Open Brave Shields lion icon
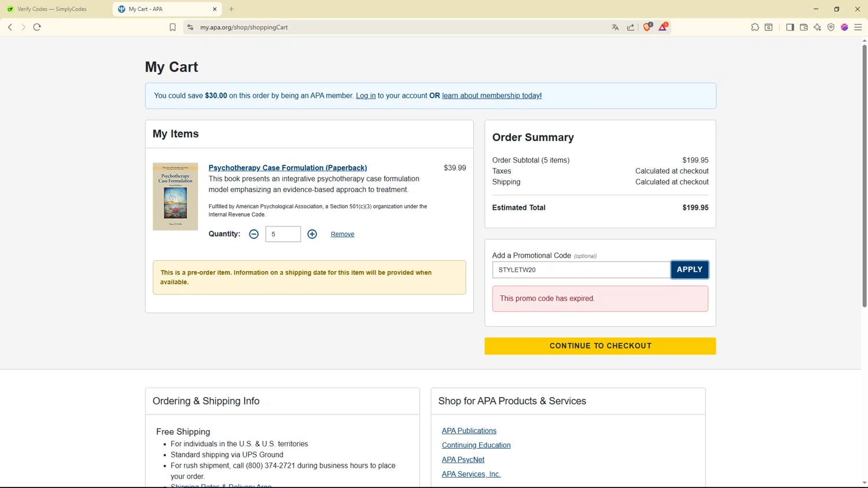The width and height of the screenshot is (868, 488). pyautogui.click(x=648, y=27)
